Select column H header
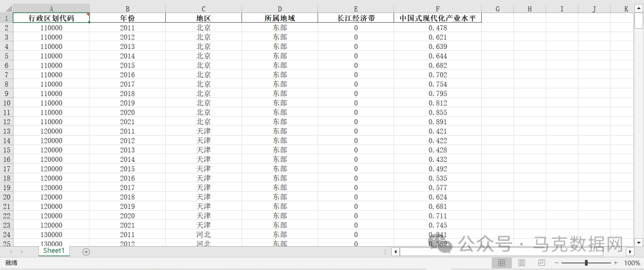Image resolution: width=644 pixels, height=270 pixels. (x=530, y=8)
